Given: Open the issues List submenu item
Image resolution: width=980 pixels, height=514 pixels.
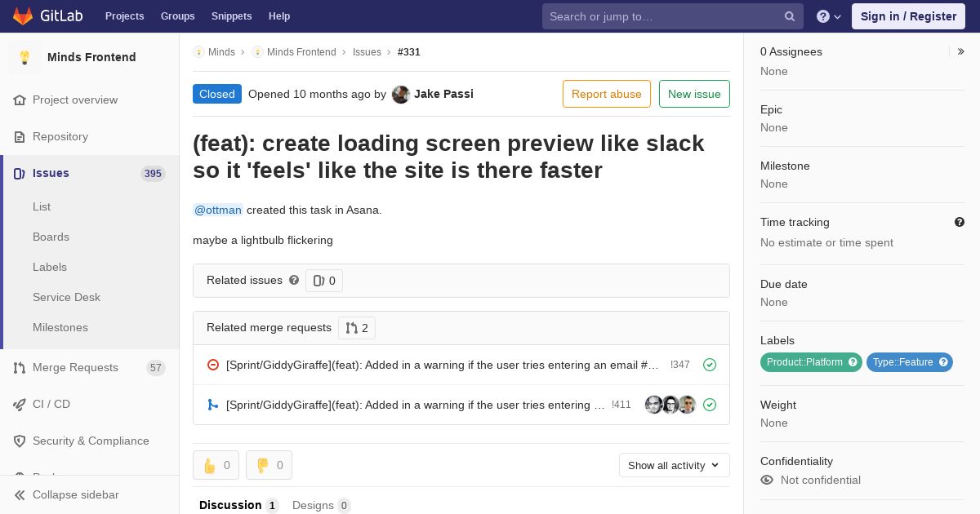Looking at the screenshot, I should pos(42,206).
